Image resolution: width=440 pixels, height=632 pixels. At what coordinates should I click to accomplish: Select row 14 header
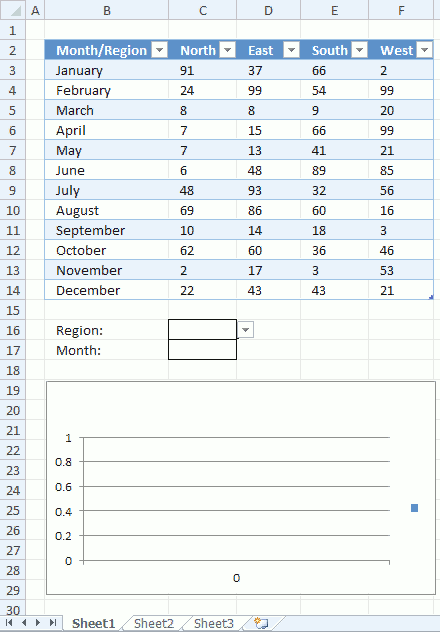click(13, 290)
